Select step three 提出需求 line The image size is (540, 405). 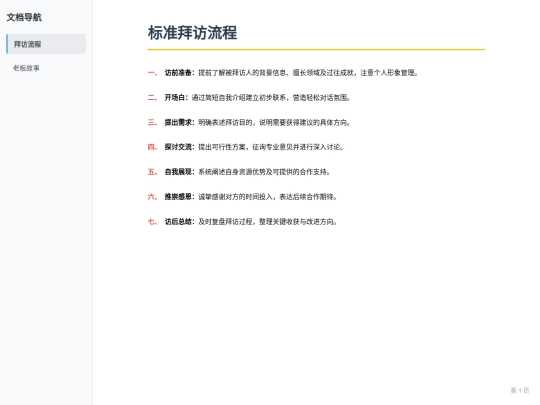click(x=249, y=122)
